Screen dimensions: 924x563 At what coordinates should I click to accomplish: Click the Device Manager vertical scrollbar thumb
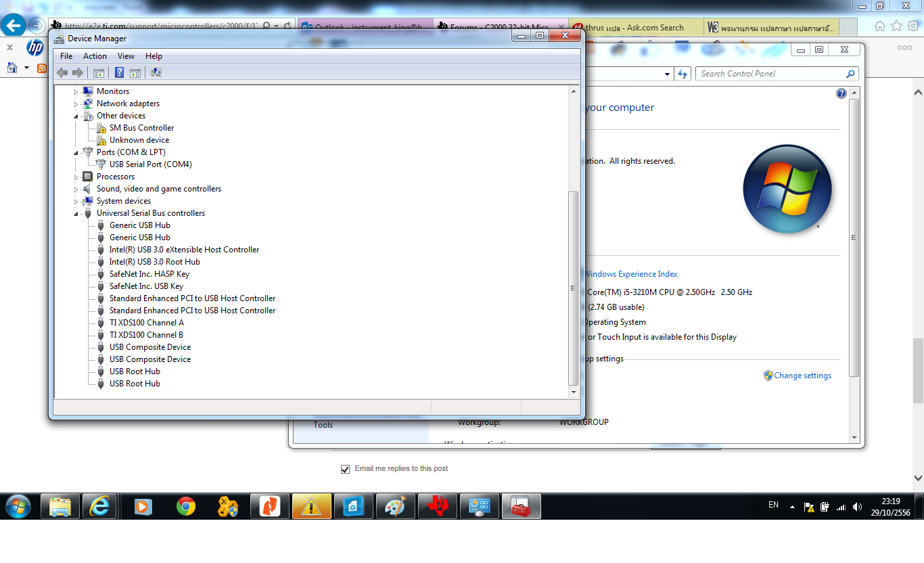coord(574,288)
